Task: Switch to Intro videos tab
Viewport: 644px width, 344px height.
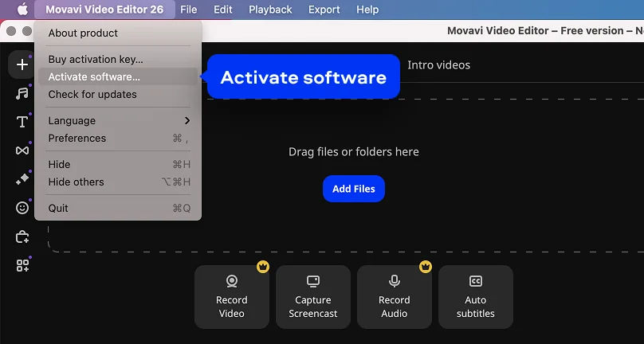Action: [x=438, y=64]
